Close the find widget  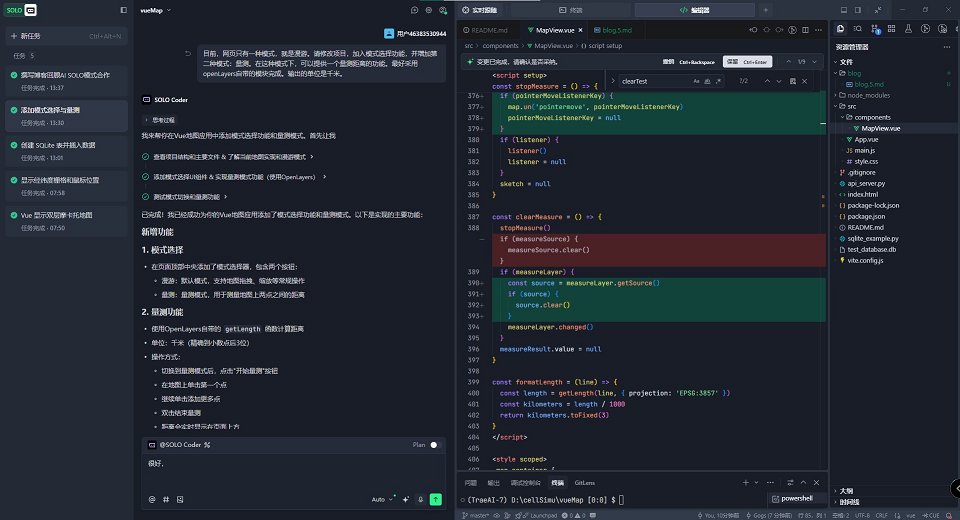[x=804, y=81]
